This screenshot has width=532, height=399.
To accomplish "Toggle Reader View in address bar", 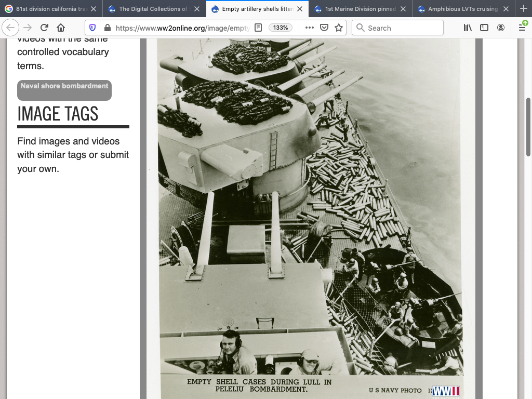I will click(x=258, y=28).
